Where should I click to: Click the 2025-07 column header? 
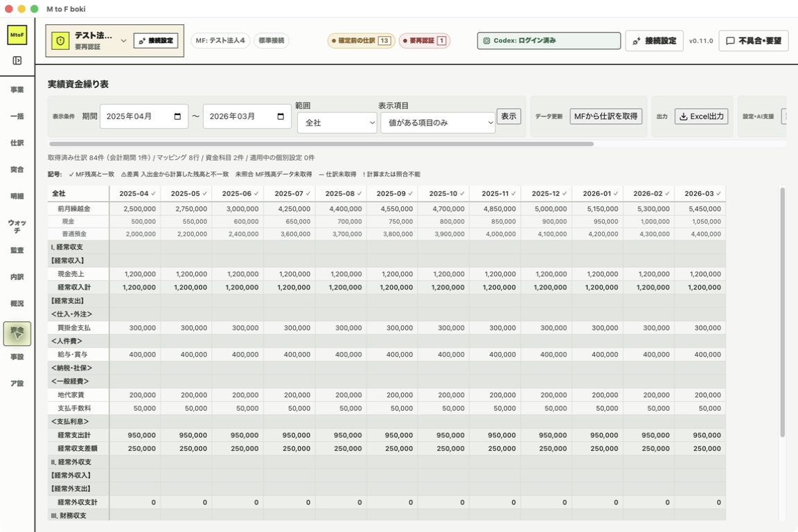coord(290,193)
